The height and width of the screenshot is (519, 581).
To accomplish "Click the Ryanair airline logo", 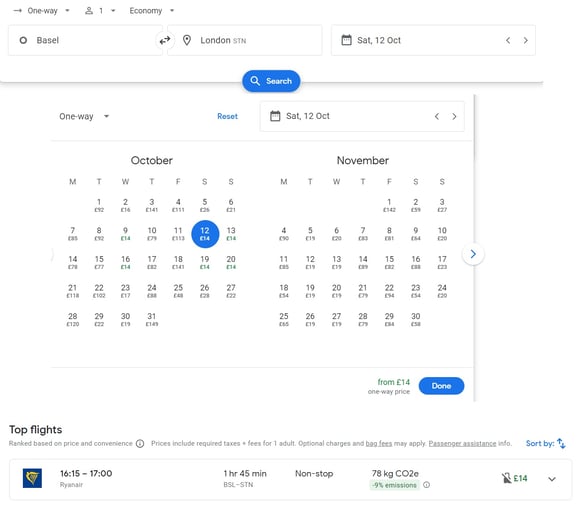I will coord(32,478).
